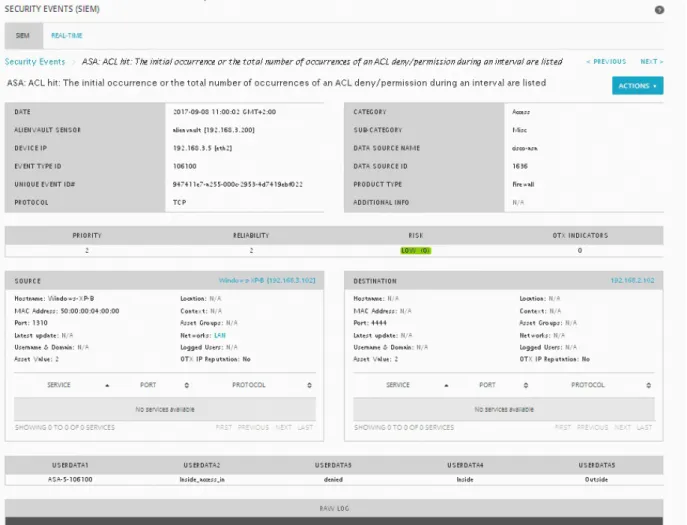Click NEXT in Source services pagination
Viewport: 687px width, 525px height.
[x=283, y=427]
